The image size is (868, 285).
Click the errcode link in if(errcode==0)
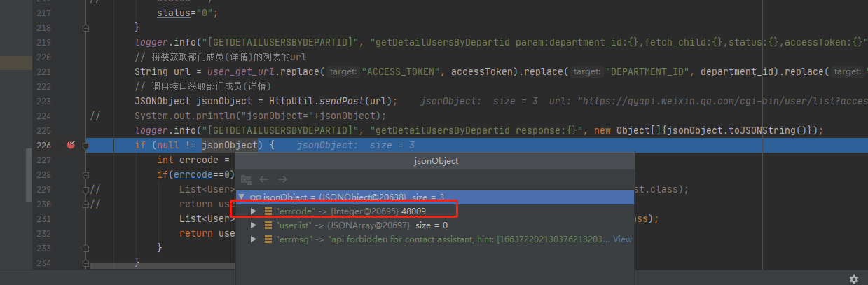[193, 174]
